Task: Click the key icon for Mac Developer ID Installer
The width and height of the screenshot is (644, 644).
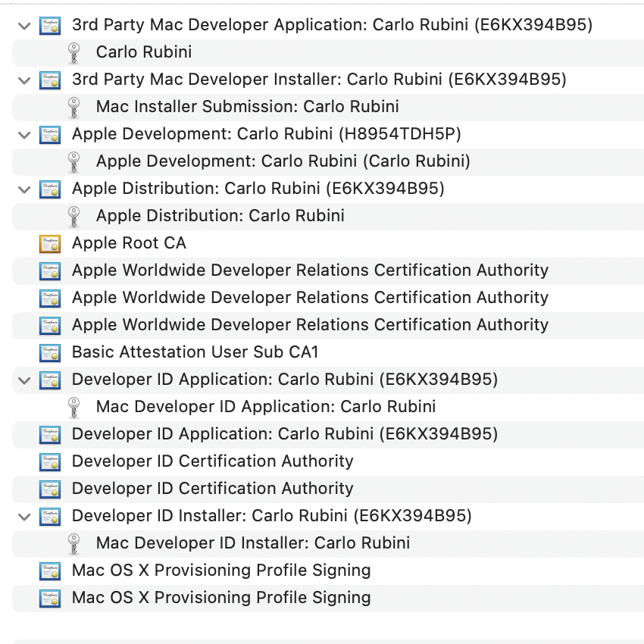Action: 73,543
